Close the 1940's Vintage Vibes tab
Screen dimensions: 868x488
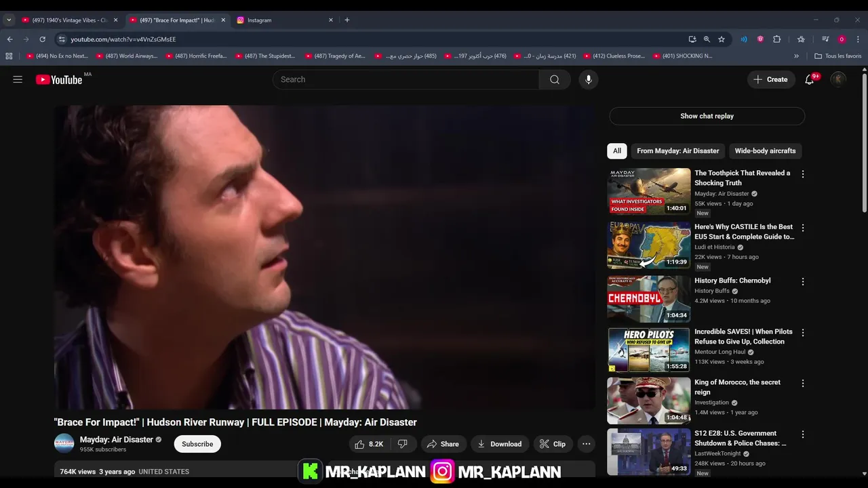(115, 20)
